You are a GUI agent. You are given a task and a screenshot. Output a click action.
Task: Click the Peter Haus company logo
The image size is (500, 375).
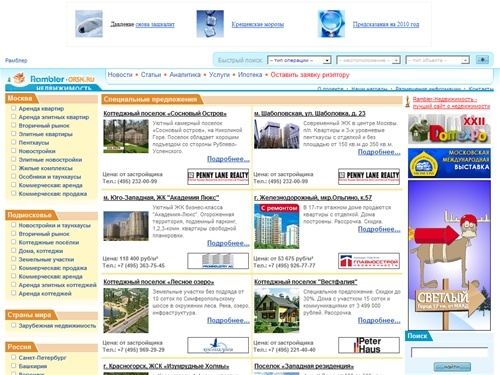point(369,345)
